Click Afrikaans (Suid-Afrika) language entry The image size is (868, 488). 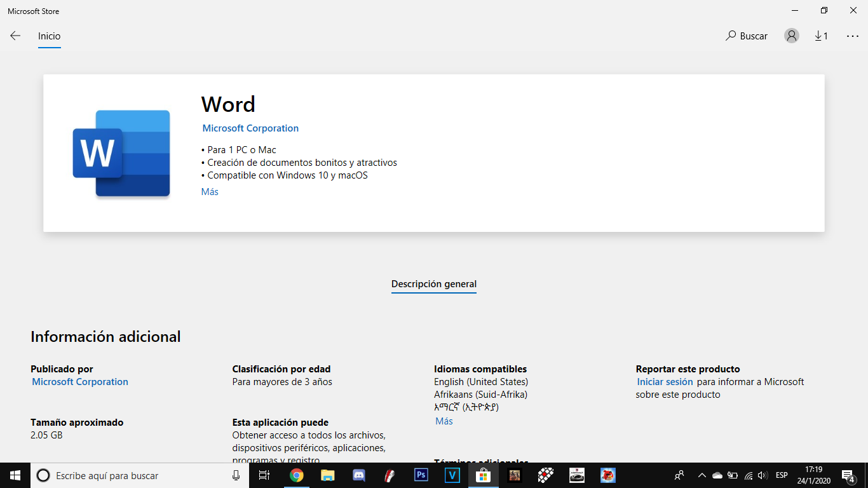click(480, 395)
